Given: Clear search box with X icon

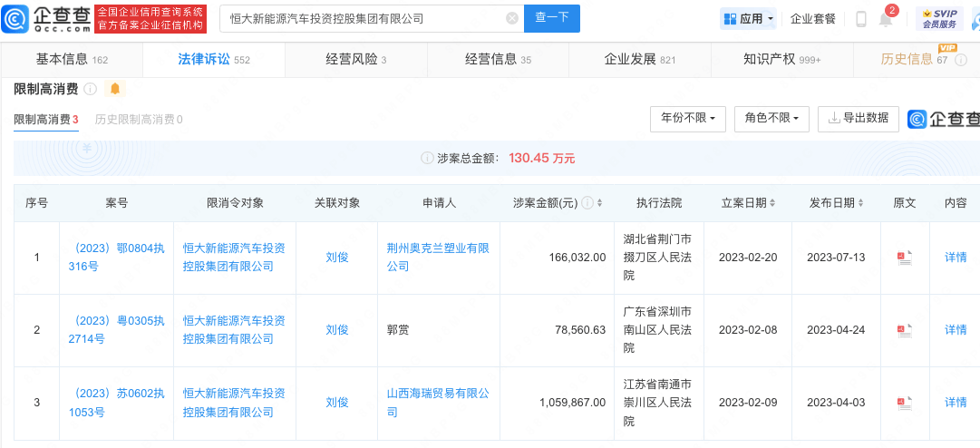Looking at the screenshot, I should (512, 18).
